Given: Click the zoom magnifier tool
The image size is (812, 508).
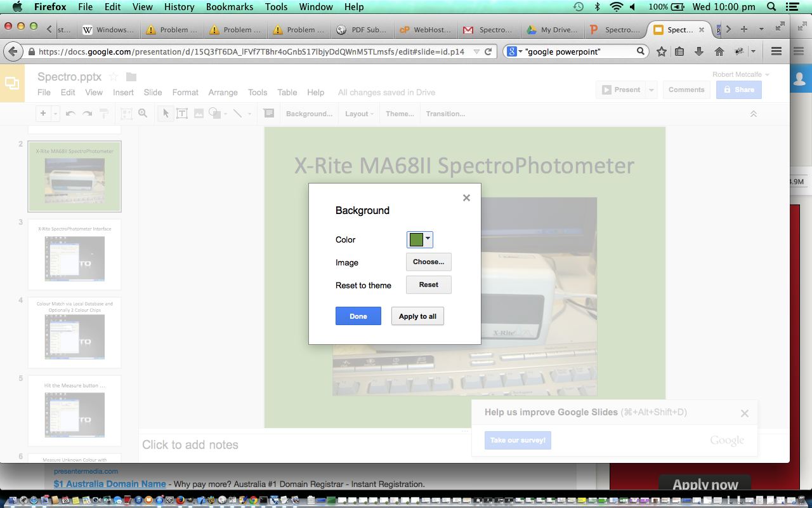Looking at the screenshot, I should point(143,114).
